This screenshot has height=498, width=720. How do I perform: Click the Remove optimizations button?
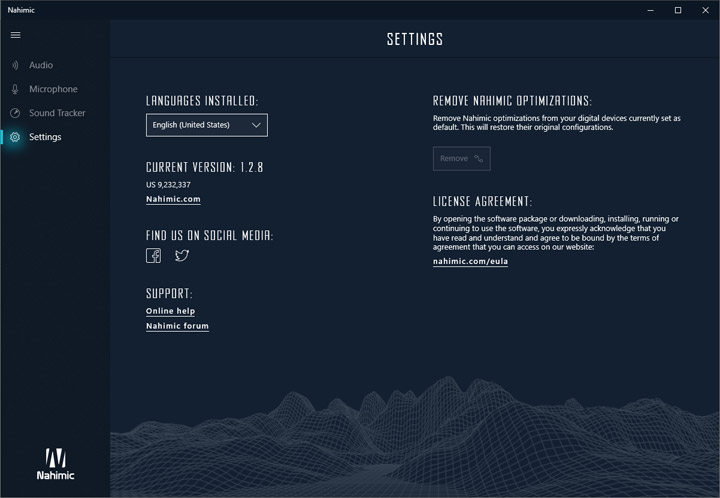[461, 158]
